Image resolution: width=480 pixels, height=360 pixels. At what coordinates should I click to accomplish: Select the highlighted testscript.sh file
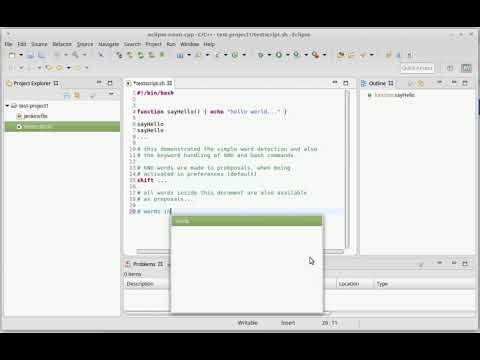(x=62, y=127)
